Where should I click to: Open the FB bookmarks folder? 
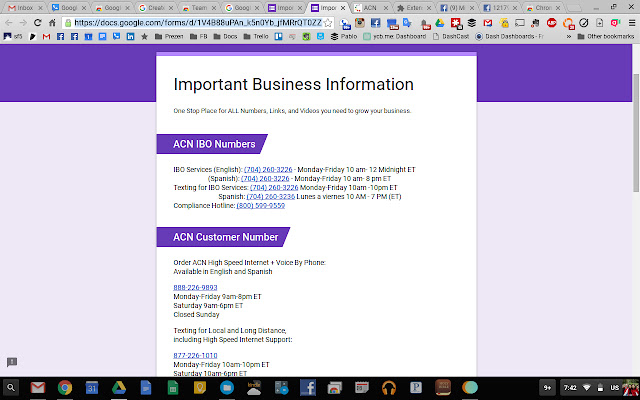pyautogui.click(x=199, y=37)
